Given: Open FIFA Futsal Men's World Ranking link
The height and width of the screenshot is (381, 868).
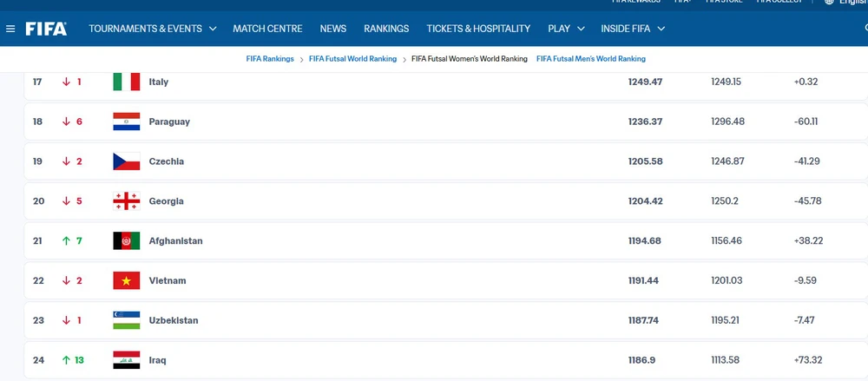Looking at the screenshot, I should click(x=590, y=59).
